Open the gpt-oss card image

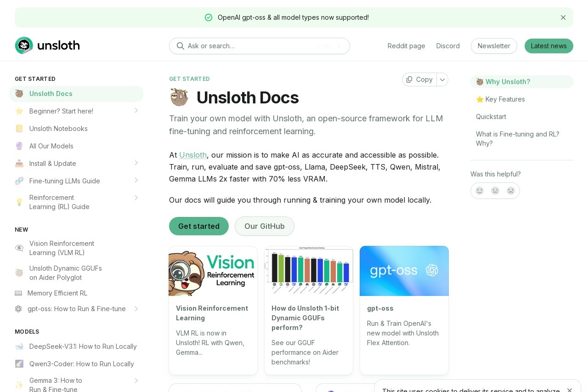pyautogui.click(x=404, y=271)
